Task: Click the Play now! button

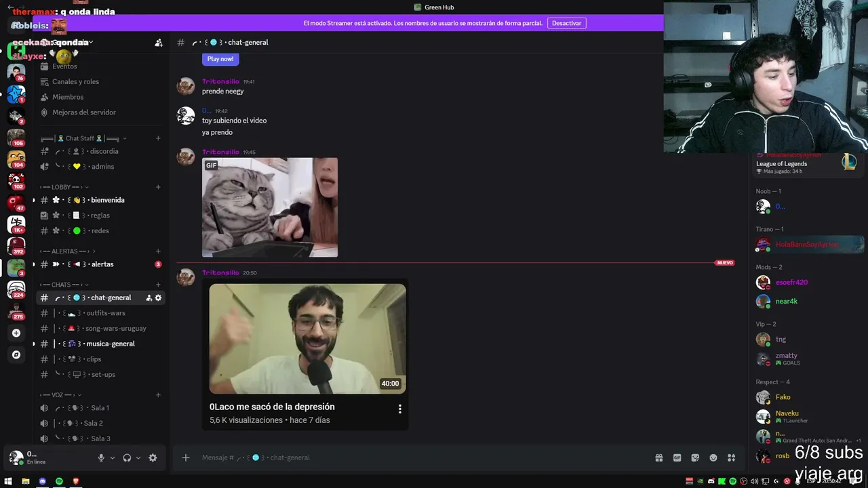Action: tap(220, 59)
